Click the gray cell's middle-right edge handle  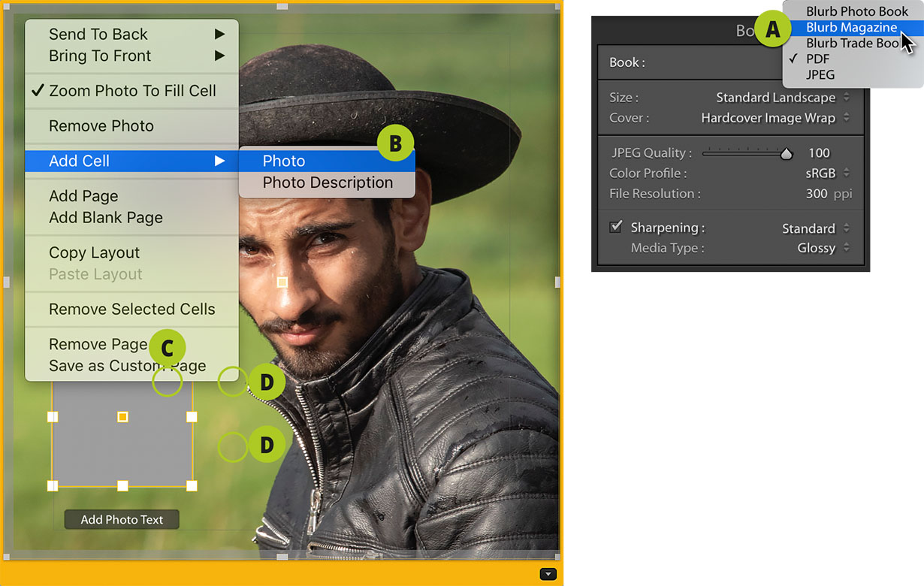[192, 416]
